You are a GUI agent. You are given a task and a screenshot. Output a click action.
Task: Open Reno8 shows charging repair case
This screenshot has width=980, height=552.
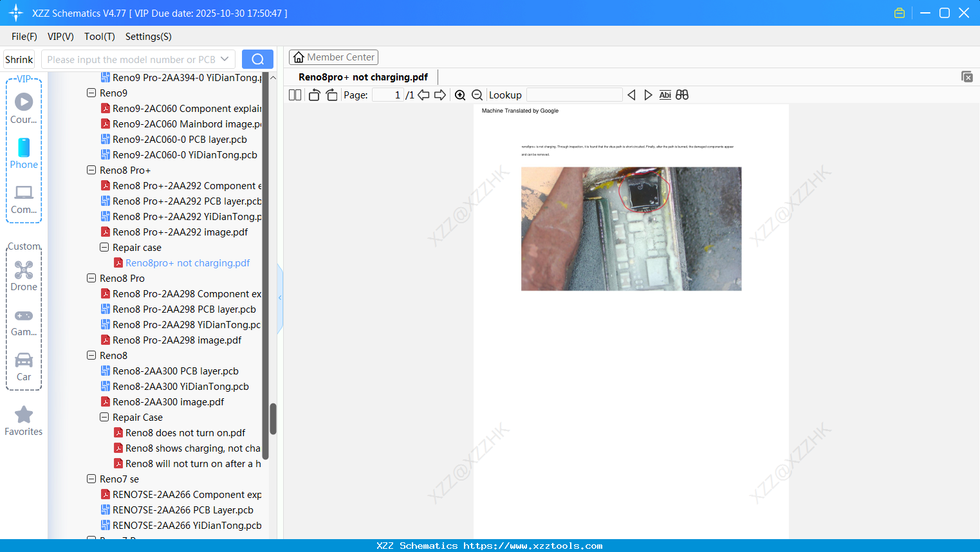click(187, 448)
